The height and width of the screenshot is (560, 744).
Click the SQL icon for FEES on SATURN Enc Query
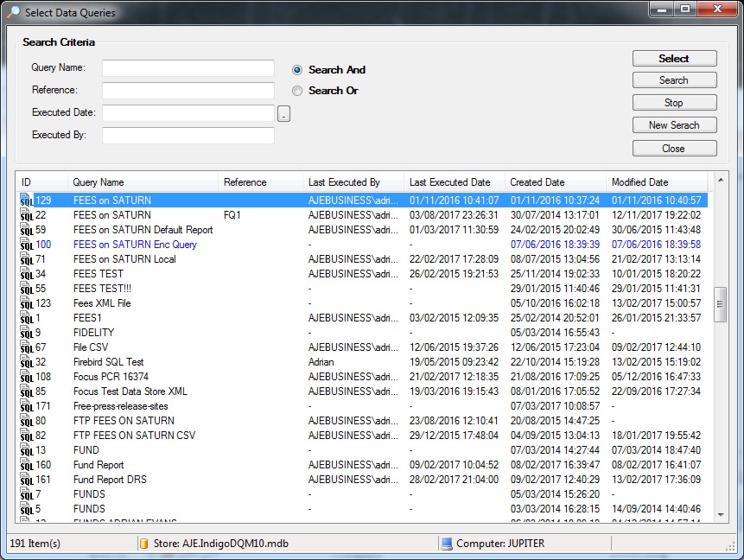tap(26, 245)
